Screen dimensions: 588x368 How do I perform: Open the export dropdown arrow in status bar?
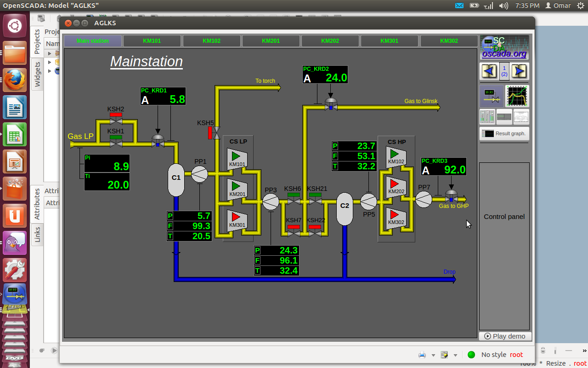pyautogui.click(x=455, y=355)
